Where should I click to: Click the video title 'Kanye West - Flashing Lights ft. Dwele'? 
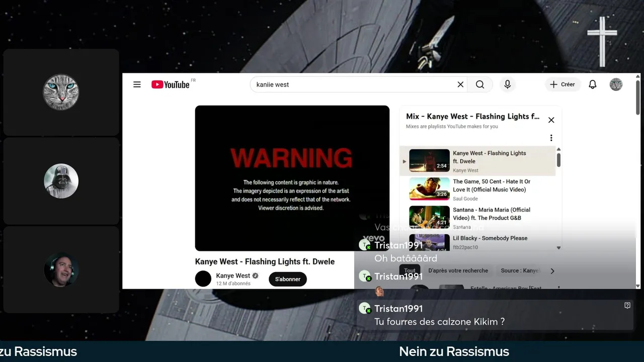click(265, 261)
